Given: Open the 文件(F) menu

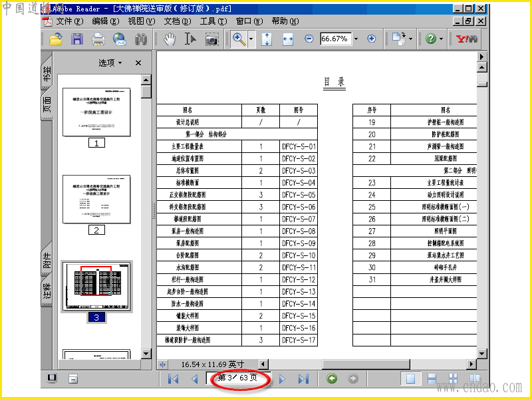Looking at the screenshot, I should pos(69,21).
